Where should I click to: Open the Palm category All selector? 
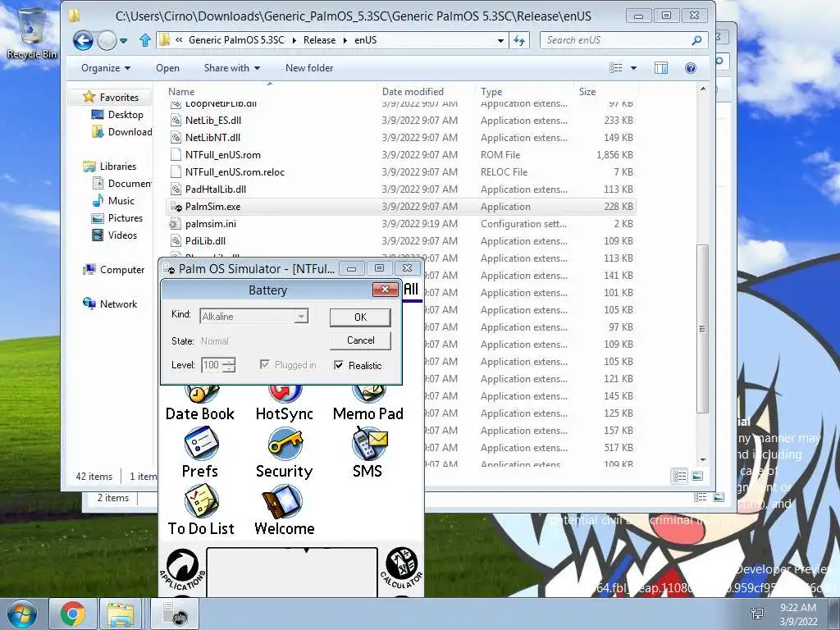411,290
